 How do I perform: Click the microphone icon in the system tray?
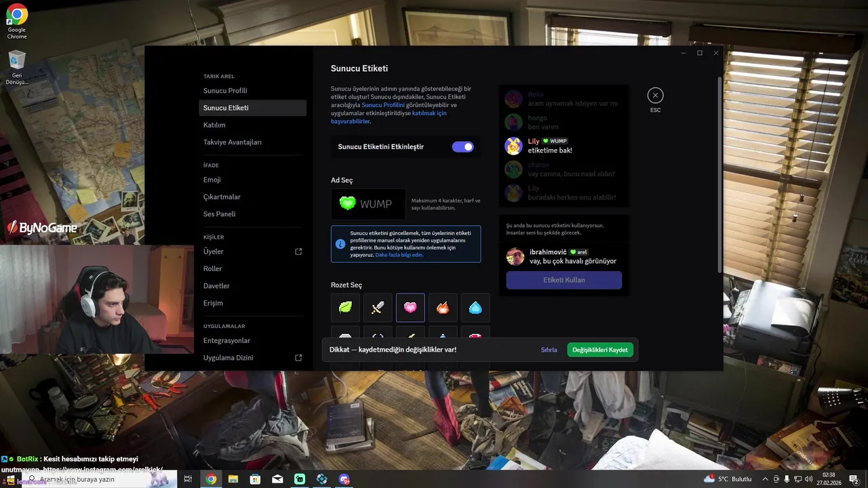click(787, 479)
